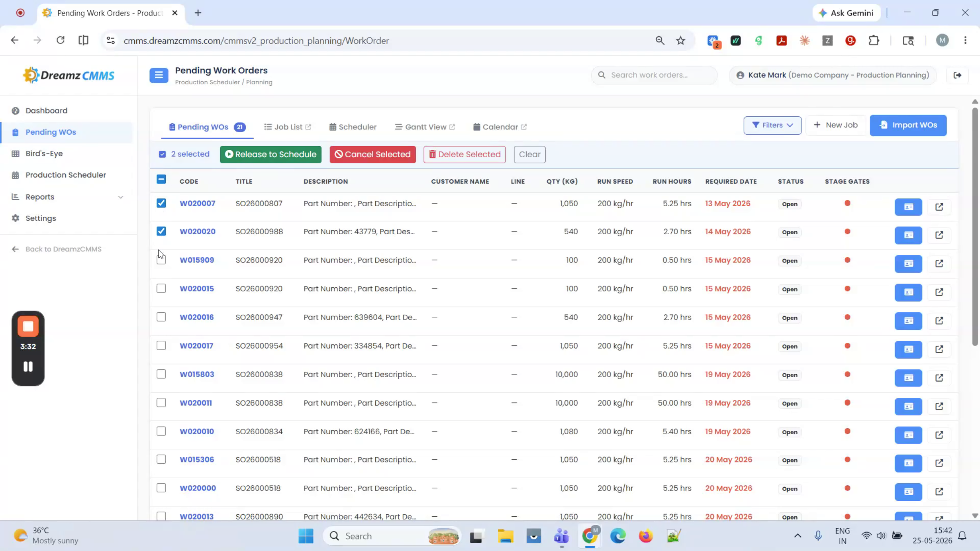Screen dimensions: 980x551
Task: Open Bird's-Eye view in the sidebar
Action: click(44, 153)
